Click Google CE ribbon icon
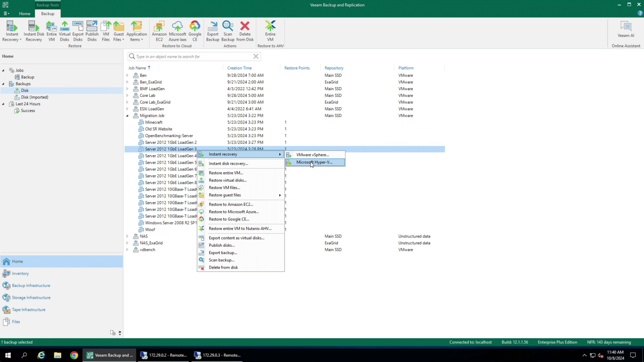 click(x=195, y=31)
